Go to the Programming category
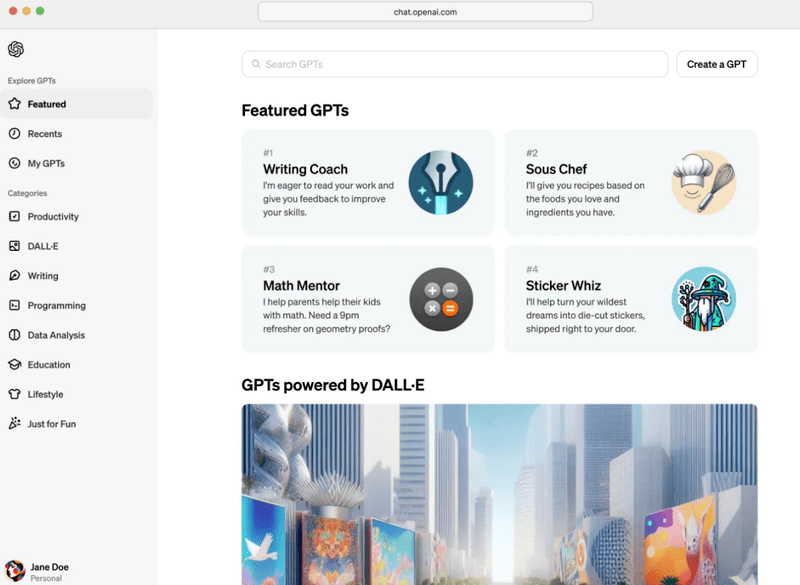The image size is (800, 585). click(x=56, y=306)
